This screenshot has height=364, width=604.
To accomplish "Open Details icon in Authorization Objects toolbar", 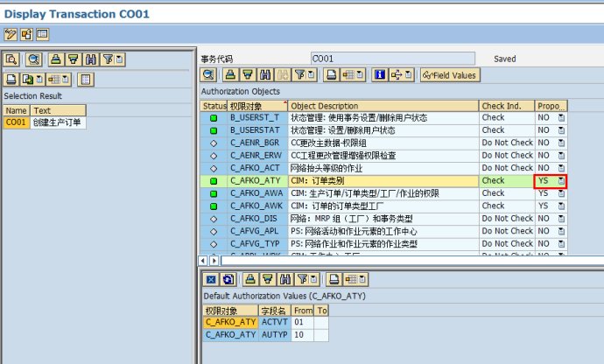I will 208,74.
